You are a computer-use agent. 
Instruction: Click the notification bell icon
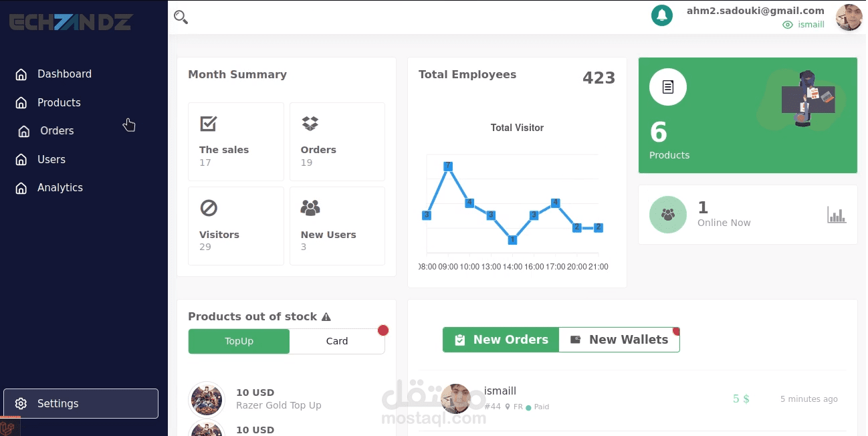coord(662,13)
